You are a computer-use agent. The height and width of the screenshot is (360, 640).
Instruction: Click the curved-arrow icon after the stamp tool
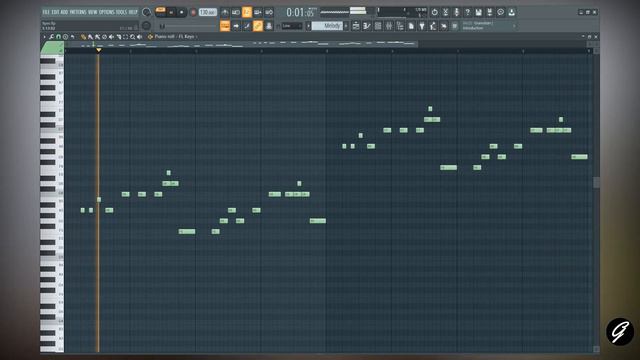(73, 37)
